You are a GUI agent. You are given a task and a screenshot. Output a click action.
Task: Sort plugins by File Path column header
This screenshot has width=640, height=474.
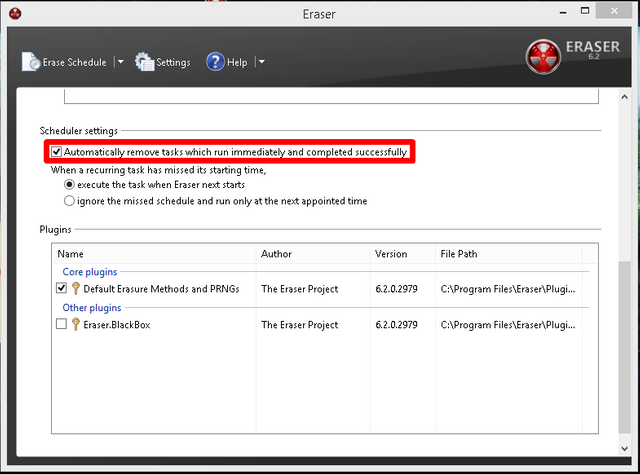[509, 254]
